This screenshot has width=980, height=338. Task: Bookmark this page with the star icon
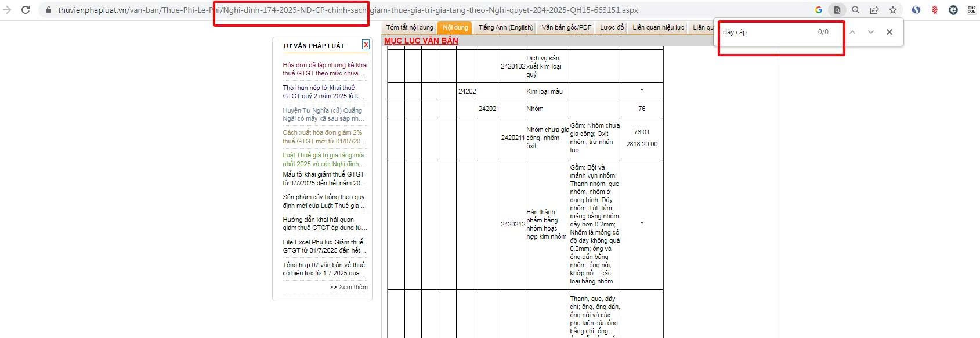tap(893, 10)
